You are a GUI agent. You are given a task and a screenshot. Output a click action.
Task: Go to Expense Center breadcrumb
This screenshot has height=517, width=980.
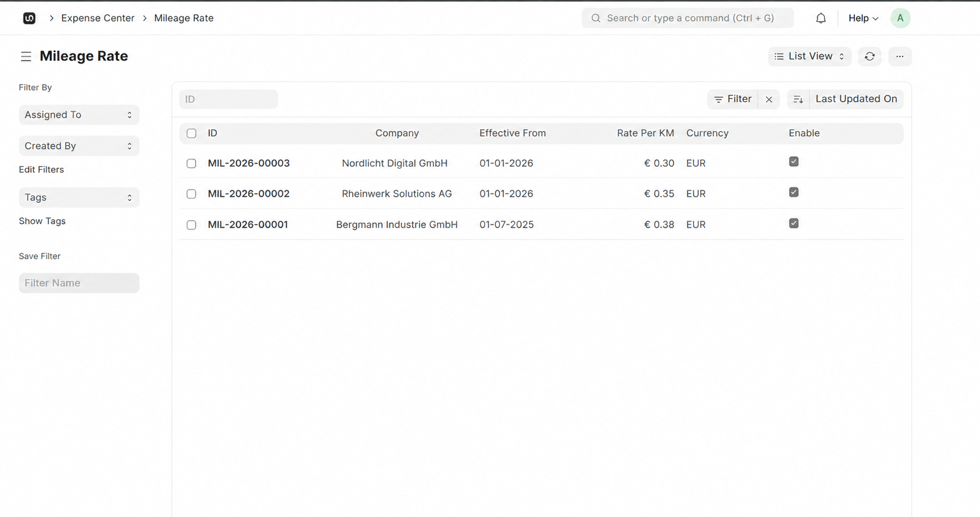point(98,18)
